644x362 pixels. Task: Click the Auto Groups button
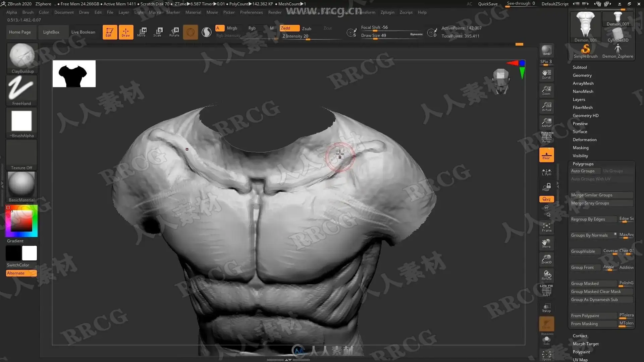pyautogui.click(x=583, y=171)
